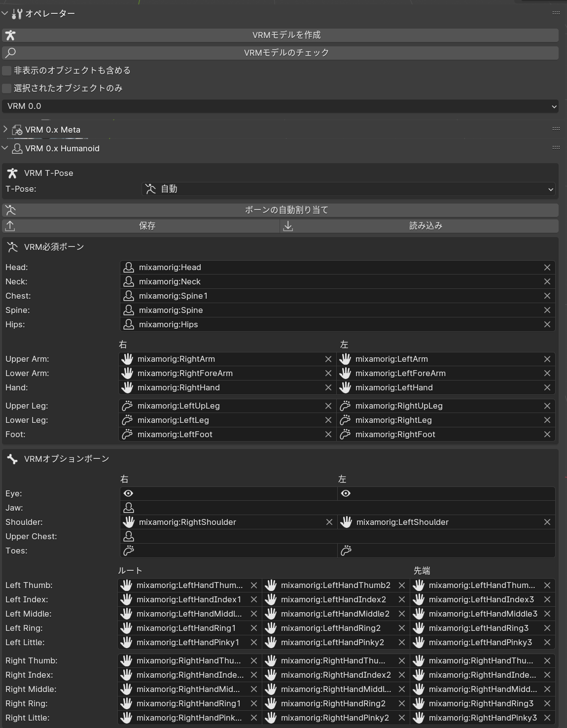The height and width of the screenshot is (728, 567).
Task: Clear the mixamorig:Spine bone assignment
Action: pos(547,310)
